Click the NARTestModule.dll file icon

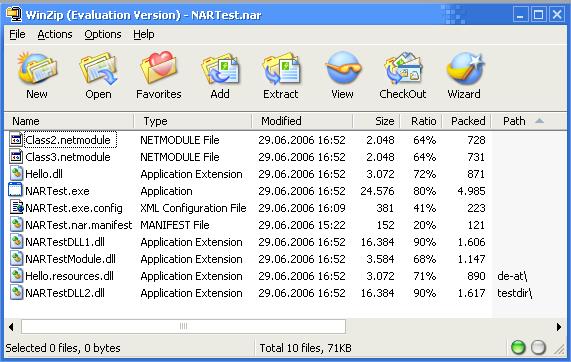point(16,259)
